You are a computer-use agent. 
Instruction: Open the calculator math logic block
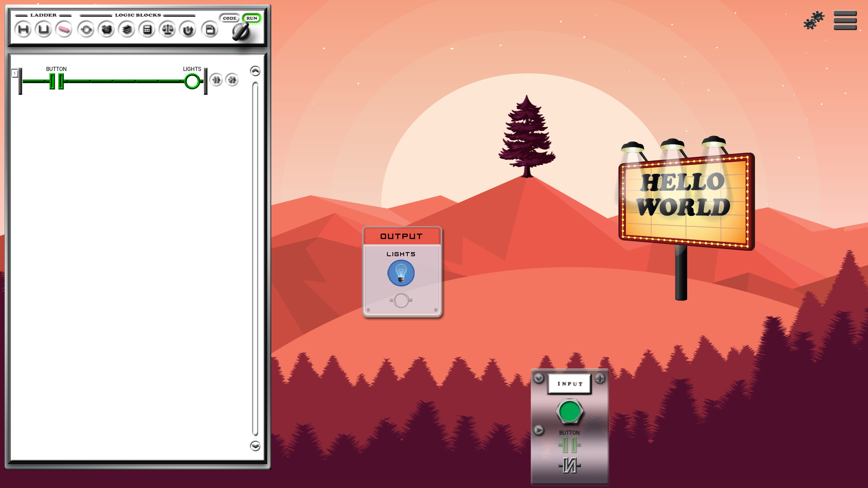pos(147,30)
